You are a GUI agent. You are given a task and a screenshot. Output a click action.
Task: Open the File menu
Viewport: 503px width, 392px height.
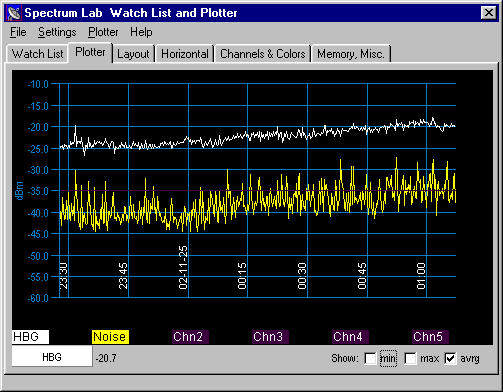tap(18, 32)
